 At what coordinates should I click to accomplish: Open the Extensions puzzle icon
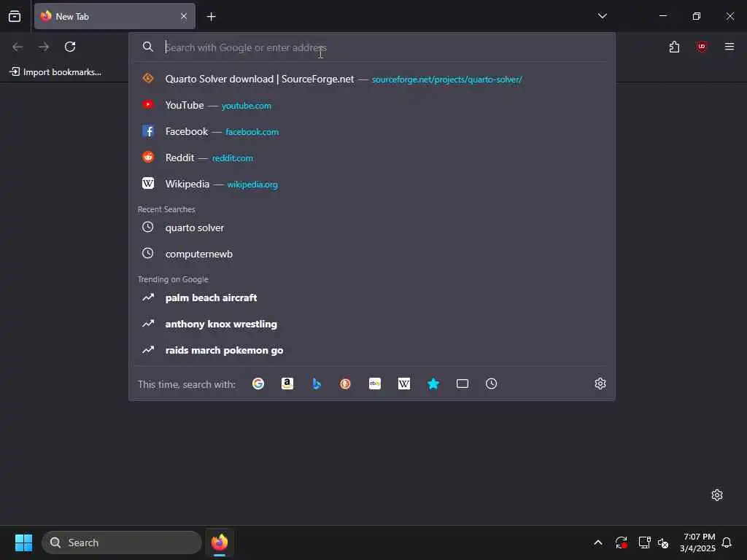[x=674, y=47]
